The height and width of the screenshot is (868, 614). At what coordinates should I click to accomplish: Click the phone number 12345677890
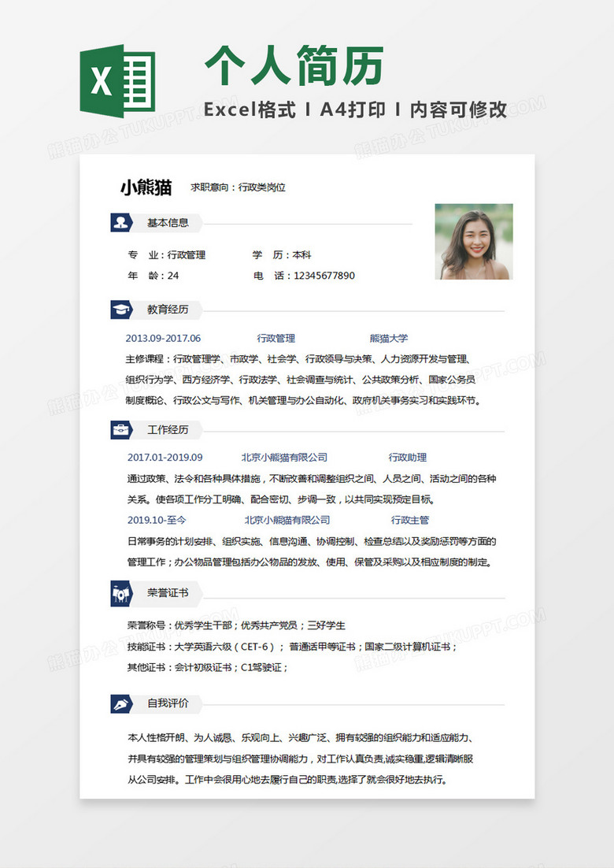[324, 276]
